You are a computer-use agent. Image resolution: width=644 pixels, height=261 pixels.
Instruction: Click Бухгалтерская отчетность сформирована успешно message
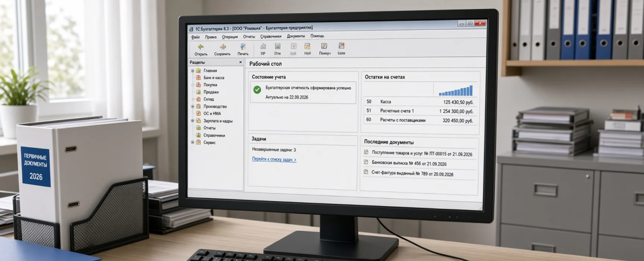coord(308,88)
